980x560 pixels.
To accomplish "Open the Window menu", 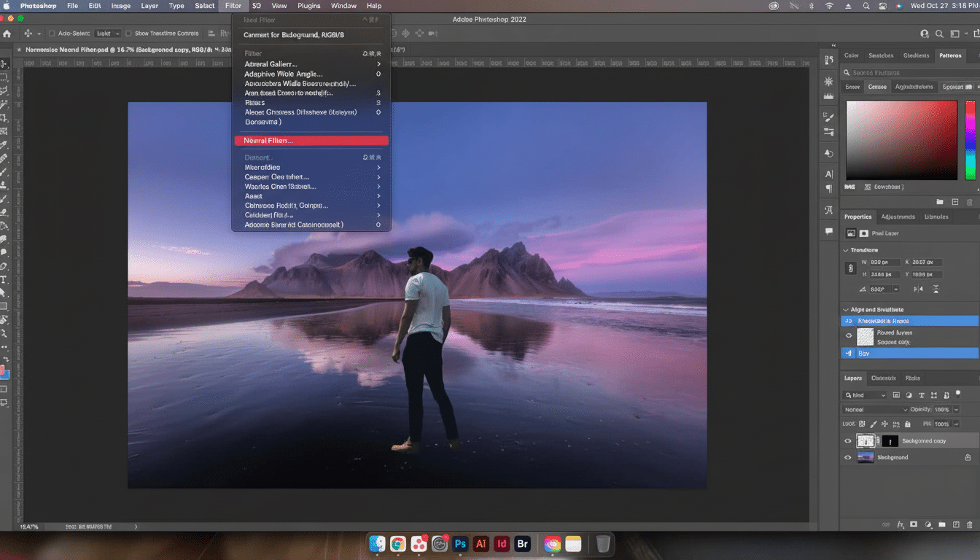I will click(343, 6).
